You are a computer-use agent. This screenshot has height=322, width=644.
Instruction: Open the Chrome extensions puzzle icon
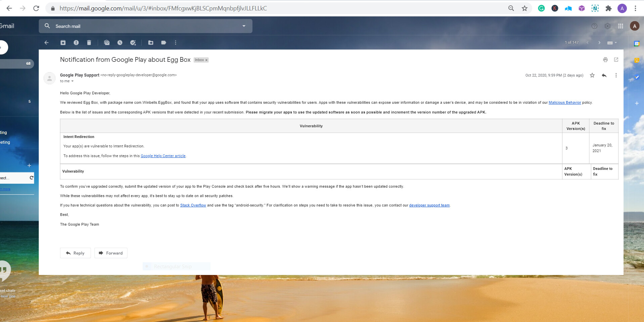pyautogui.click(x=608, y=8)
